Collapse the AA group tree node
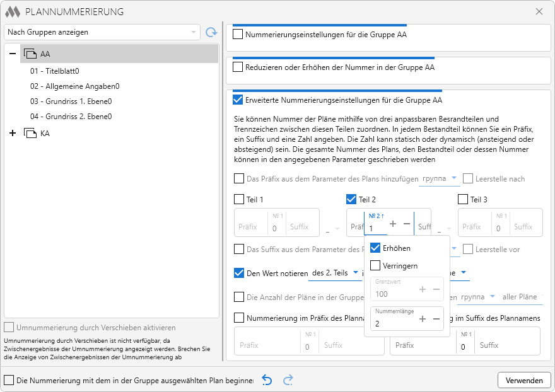Image resolution: width=555 pixels, height=392 pixels. [x=13, y=54]
